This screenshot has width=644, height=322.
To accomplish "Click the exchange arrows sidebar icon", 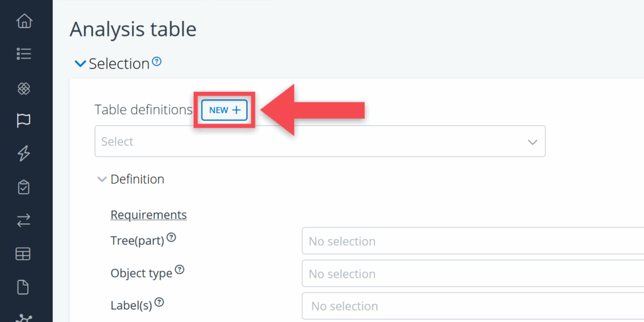I will pos(23,220).
